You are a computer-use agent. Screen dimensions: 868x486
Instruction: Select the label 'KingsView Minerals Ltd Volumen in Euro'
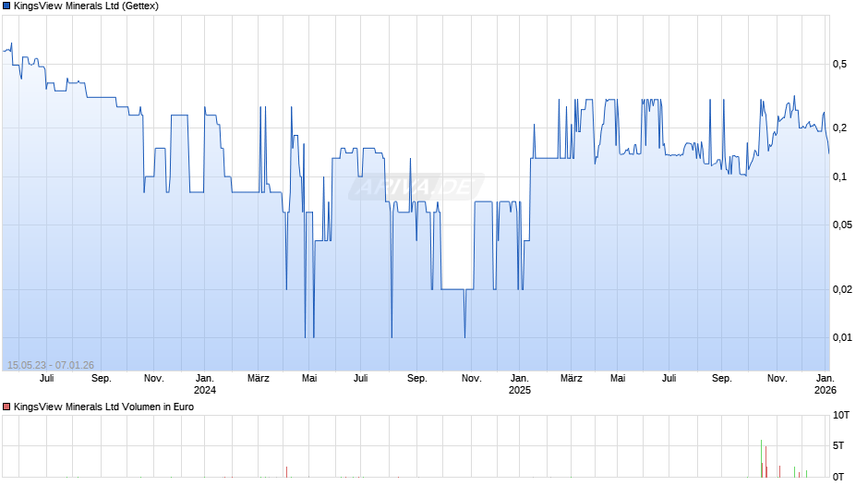(103, 407)
